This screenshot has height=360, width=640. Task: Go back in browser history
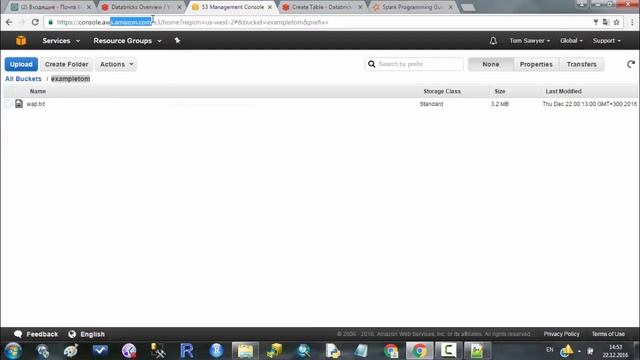click(9, 22)
